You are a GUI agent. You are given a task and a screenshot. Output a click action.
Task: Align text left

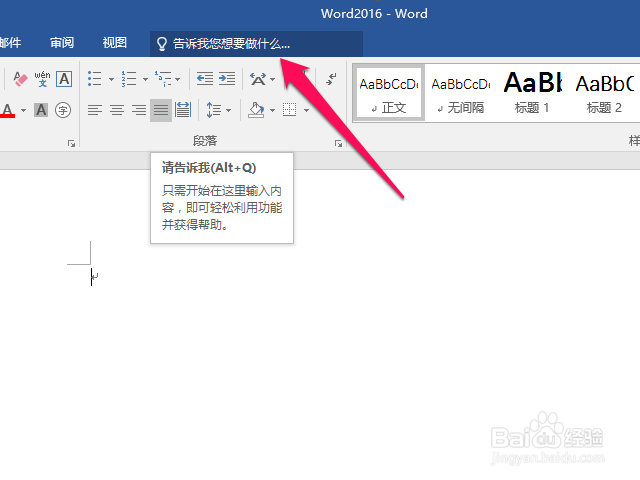point(95,110)
